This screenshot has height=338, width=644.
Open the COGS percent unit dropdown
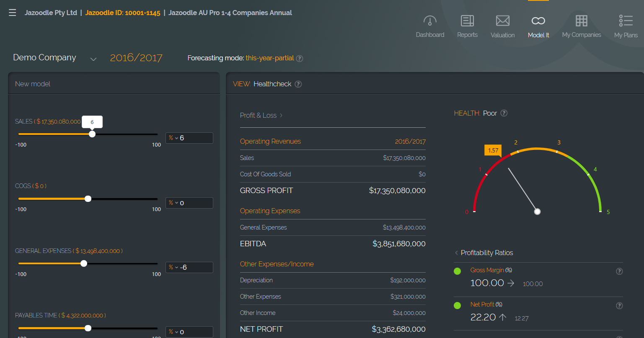[x=173, y=203]
